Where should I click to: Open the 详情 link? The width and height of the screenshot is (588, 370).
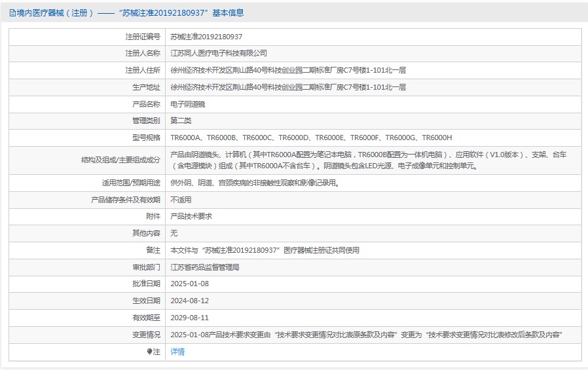click(x=177, y=352)
